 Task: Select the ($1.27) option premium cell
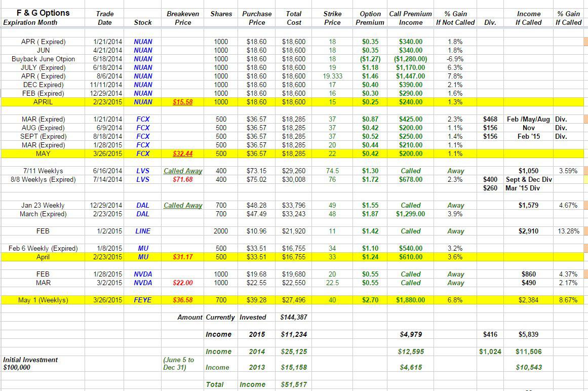[370, 59]
